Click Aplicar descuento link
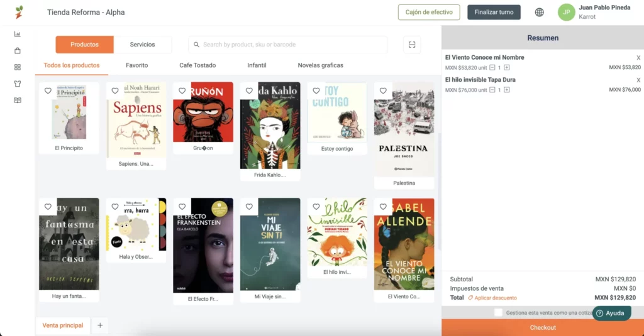The image size is (644, 336). coord(492,298)
